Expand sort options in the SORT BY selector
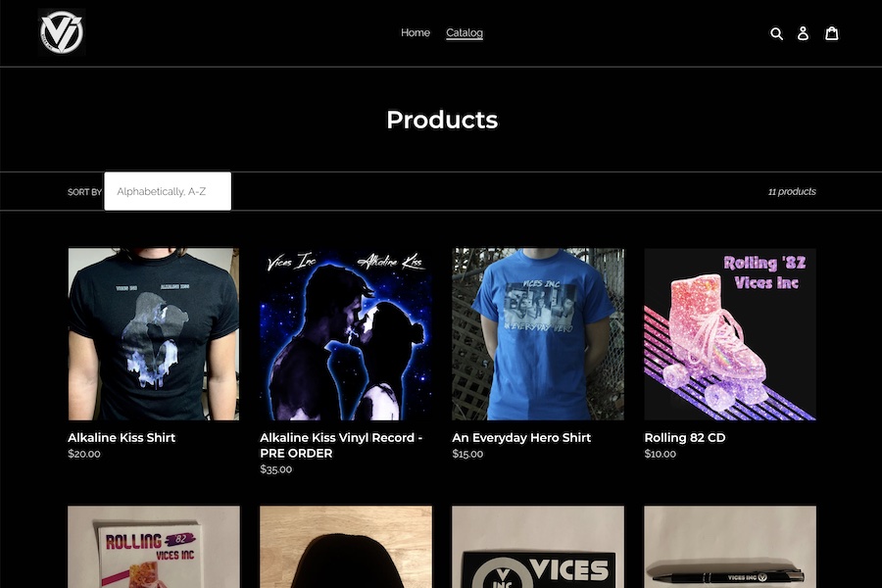882x588 pixels. point(167,191)
